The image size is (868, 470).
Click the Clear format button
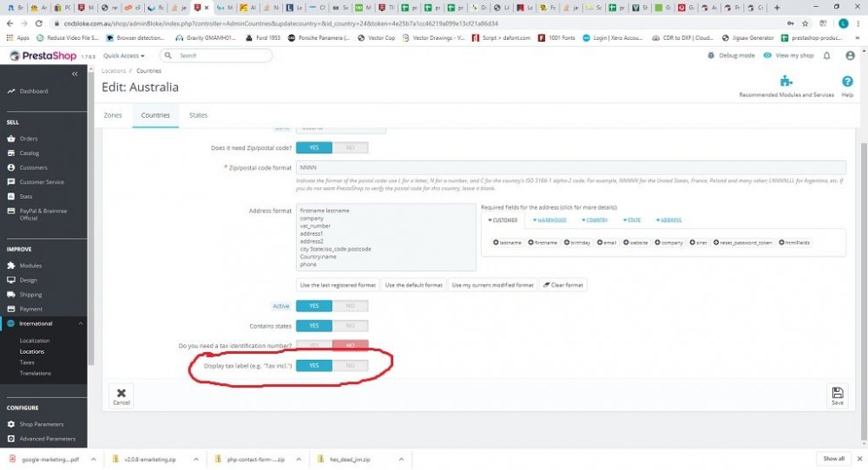pos(563,285)
